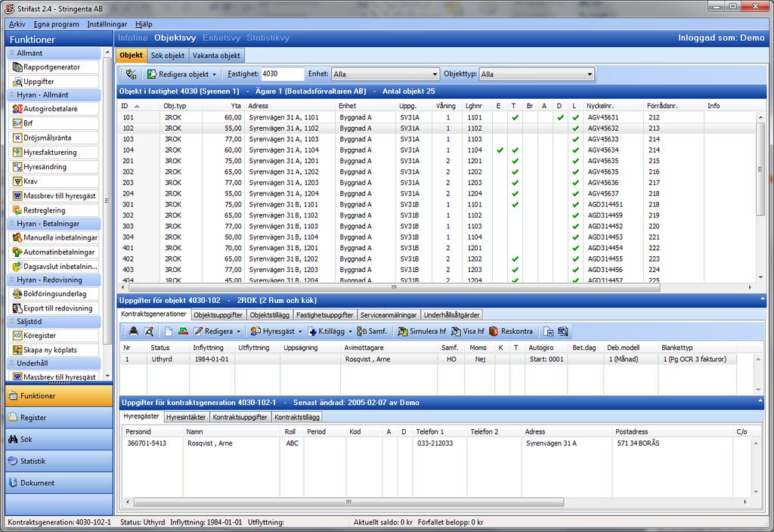Open Dröjsmålsränta function
This screenshot has height=532, width=774.
click(x=54, y=138)
